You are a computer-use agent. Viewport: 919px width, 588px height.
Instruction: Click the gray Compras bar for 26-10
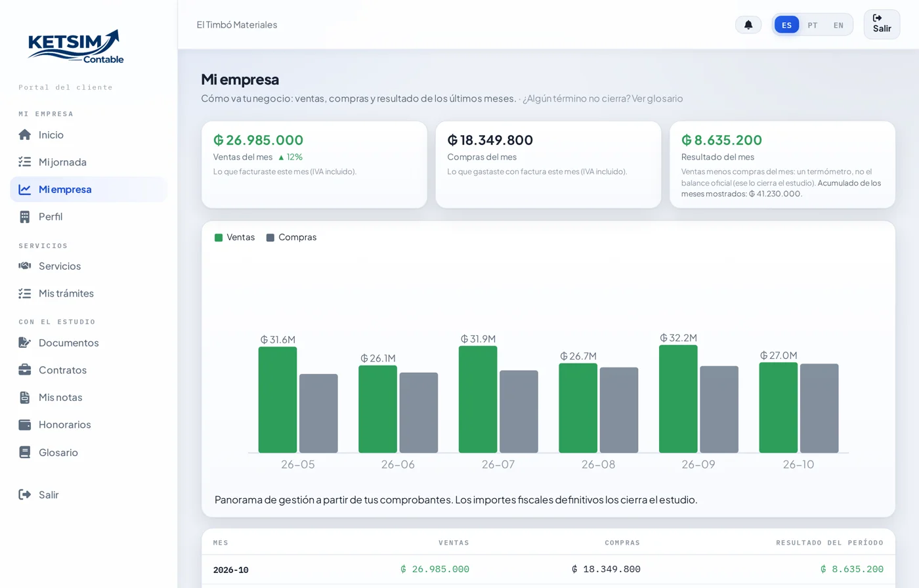click(819, 408)
